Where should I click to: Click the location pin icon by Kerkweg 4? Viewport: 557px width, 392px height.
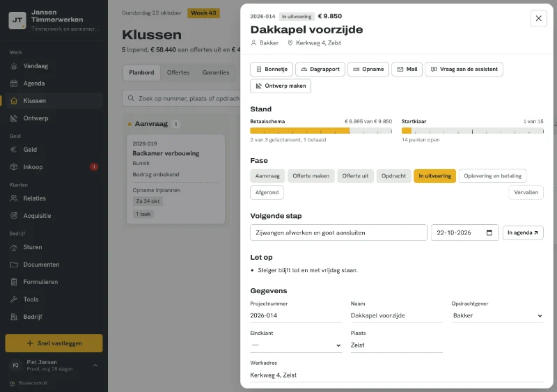pyautogui.click(x=290, y=42)
